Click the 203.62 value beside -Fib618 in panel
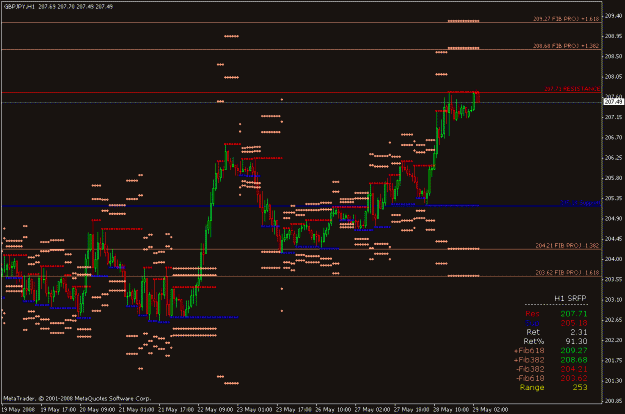Screen dimensions: 625x414 click(x=574, y=378)
